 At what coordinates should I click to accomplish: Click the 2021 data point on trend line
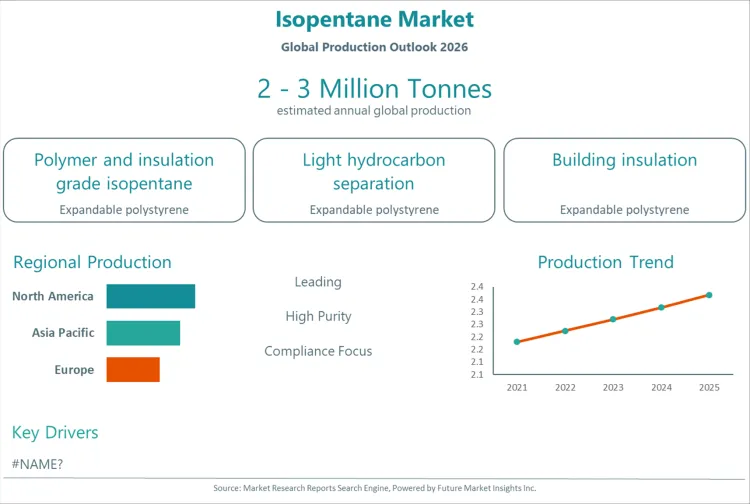click(517, 342)
